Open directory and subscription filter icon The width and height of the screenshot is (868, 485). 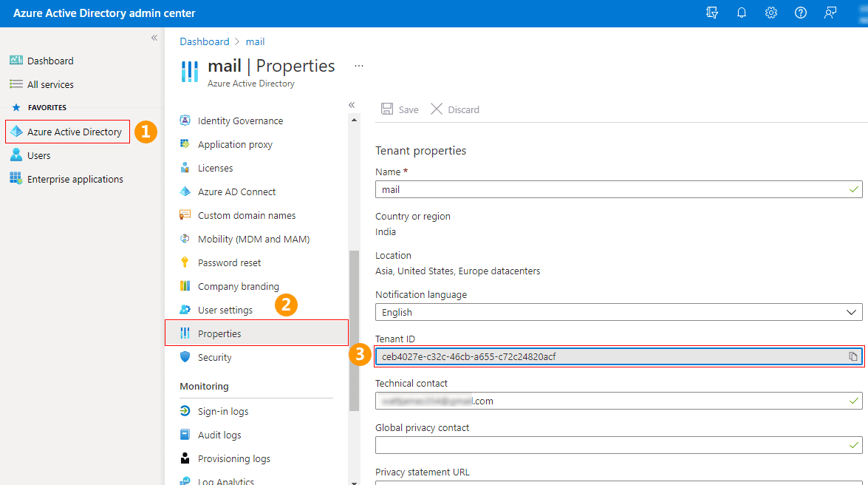point(712,13)
